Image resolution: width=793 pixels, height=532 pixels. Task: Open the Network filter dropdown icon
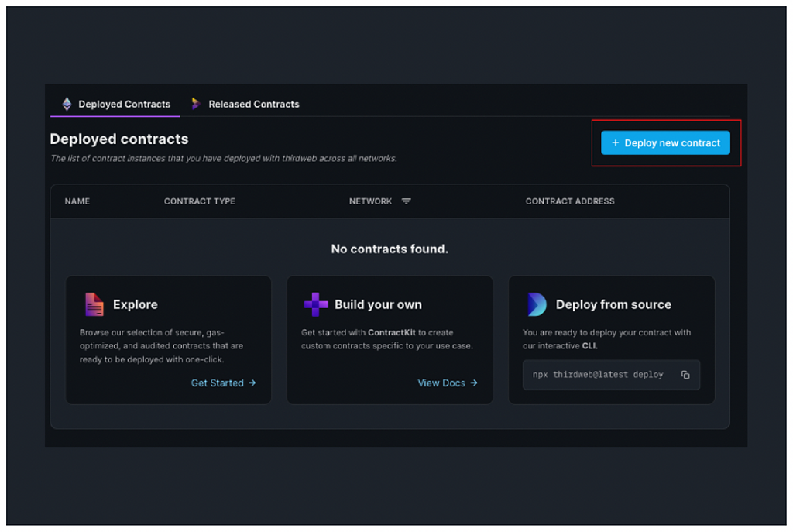point(407,201)
